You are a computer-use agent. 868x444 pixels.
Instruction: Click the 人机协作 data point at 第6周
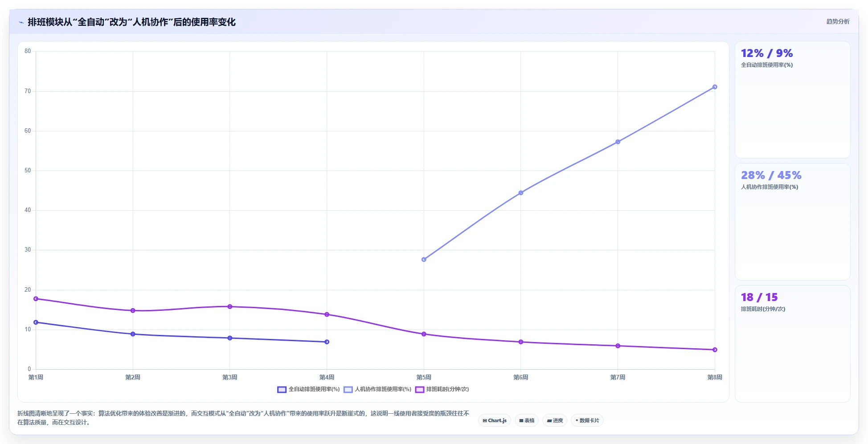coord(521,193)
